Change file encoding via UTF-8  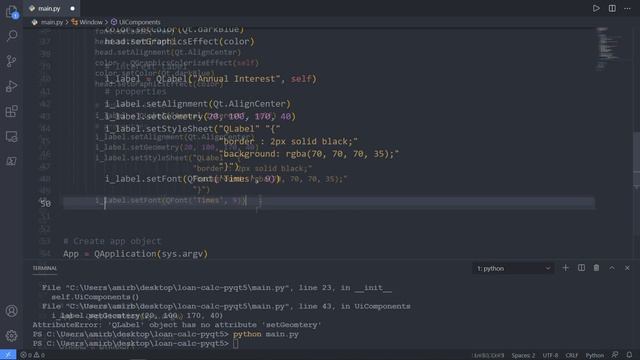point(550,355)
